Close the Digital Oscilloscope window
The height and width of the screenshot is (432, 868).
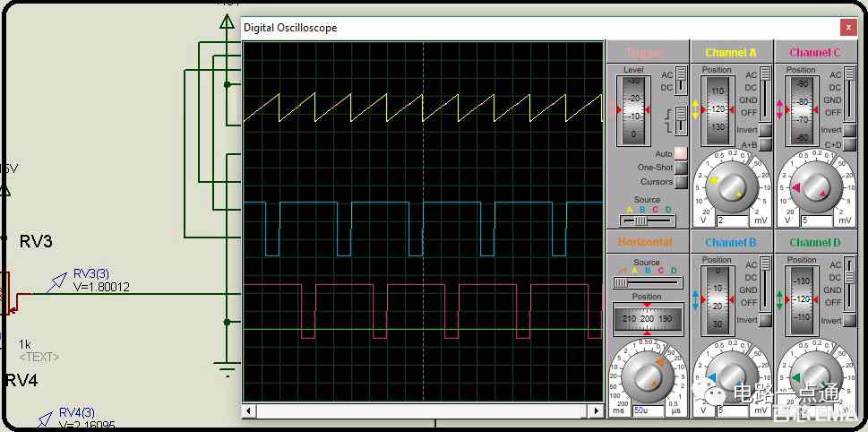(x=848, y=27)
